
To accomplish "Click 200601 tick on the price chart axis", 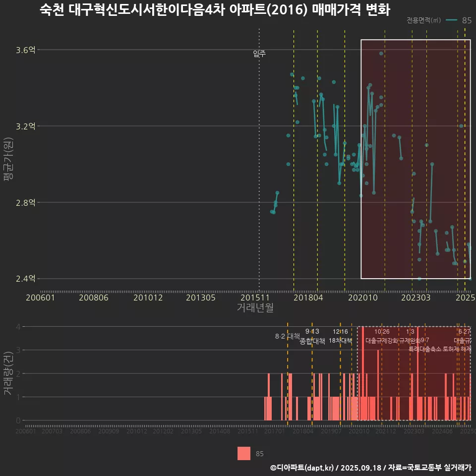I will coord(40,297).
